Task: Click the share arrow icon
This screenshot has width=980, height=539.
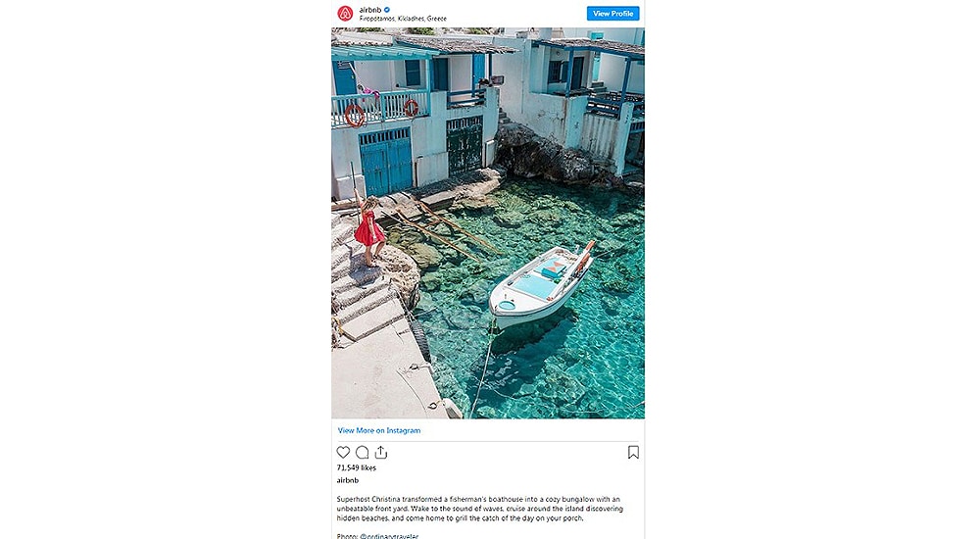Action: coord(381,453)
